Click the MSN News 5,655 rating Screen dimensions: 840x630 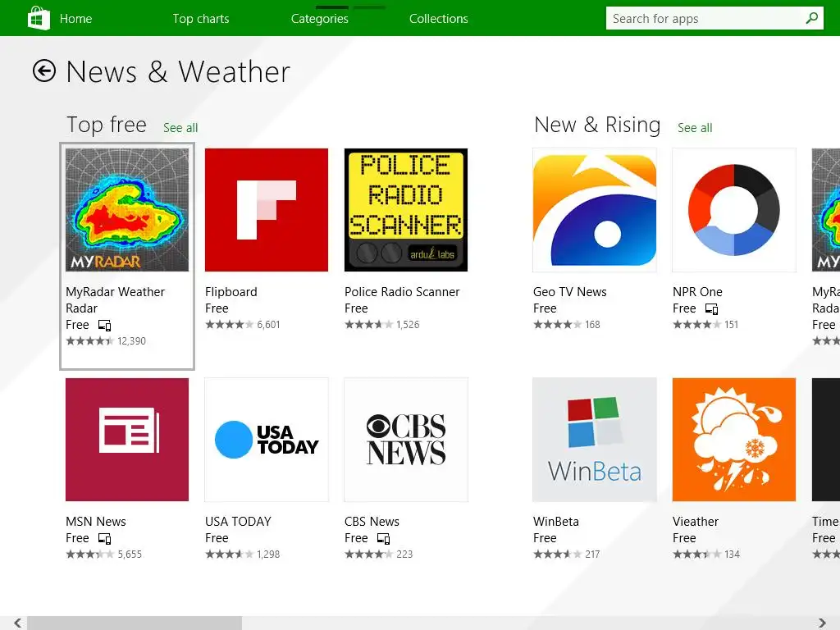104,555
